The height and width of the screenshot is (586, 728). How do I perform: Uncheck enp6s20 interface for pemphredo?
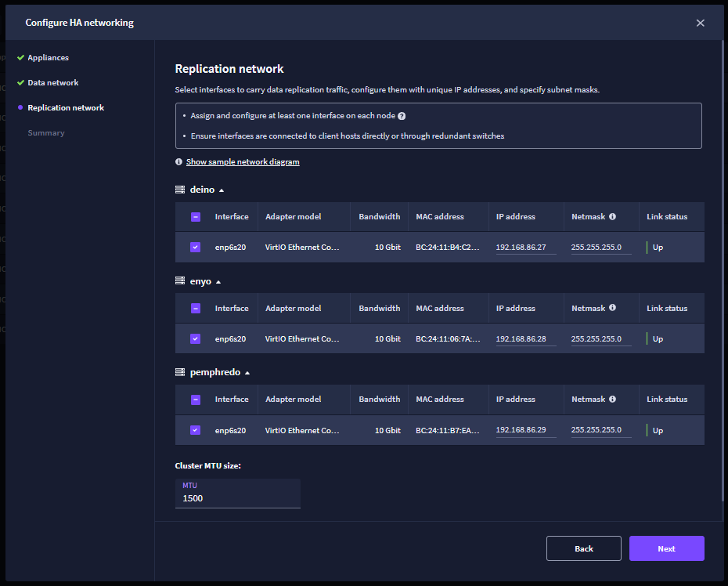click(196, 430)
